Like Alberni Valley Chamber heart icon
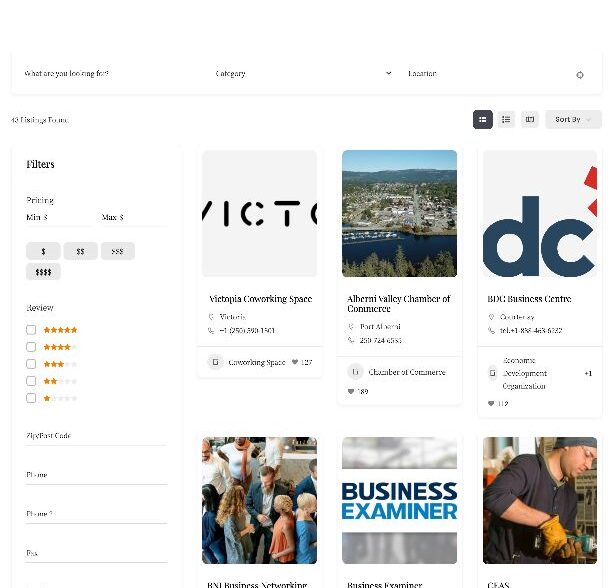The width and height of the screenshot is (615, 588). (351, 392)
